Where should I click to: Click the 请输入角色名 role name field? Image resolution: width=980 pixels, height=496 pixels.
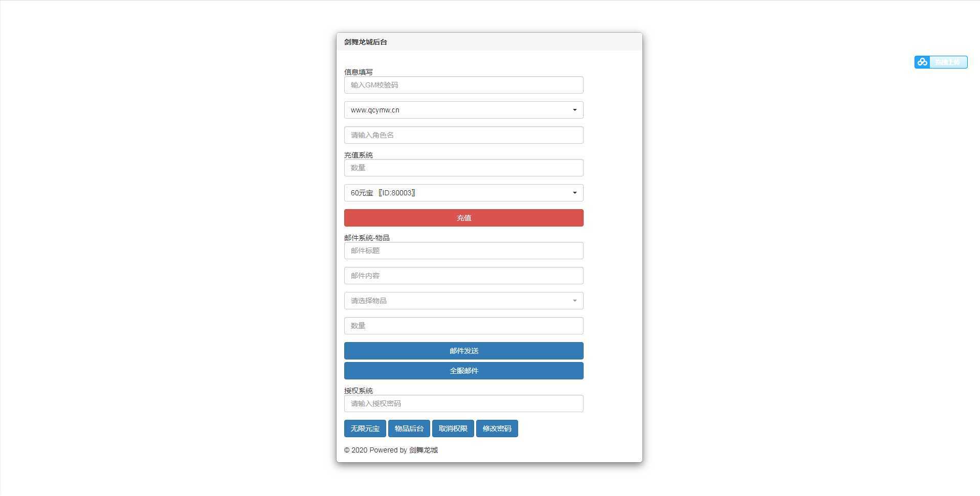click(x=463, y=135)
